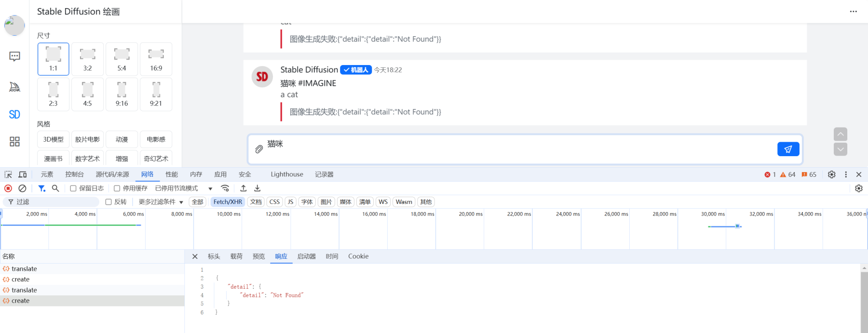Jump down with the chevron-down button

pos(841,149)
